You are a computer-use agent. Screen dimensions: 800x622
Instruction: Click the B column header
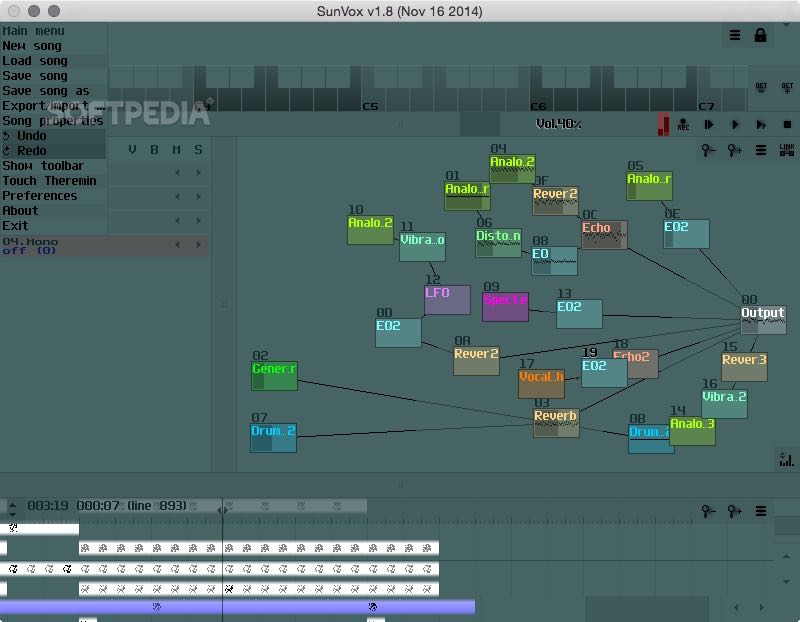pos(154,150)
